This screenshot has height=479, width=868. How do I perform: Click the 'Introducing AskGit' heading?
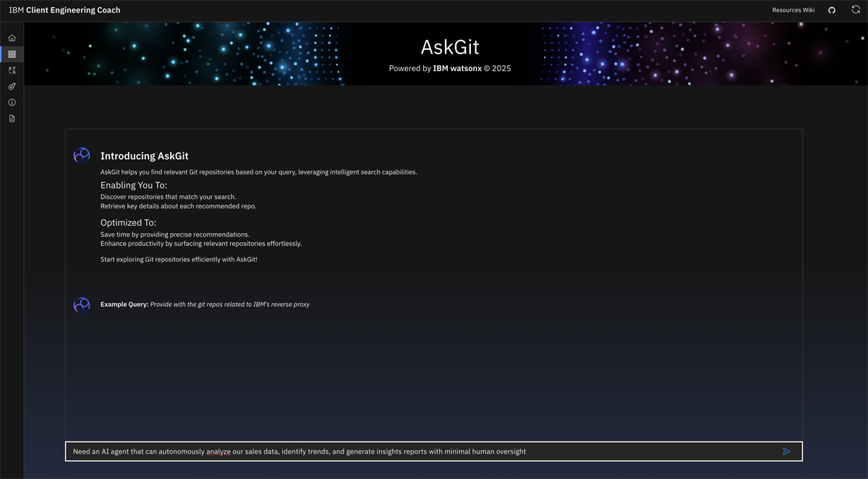[145, 156]
